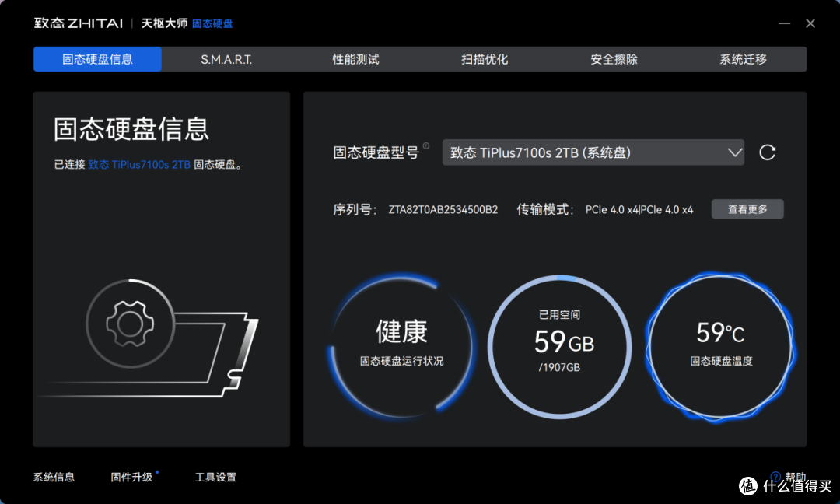Click the /1907GB total capacity text

coord(559,367)
